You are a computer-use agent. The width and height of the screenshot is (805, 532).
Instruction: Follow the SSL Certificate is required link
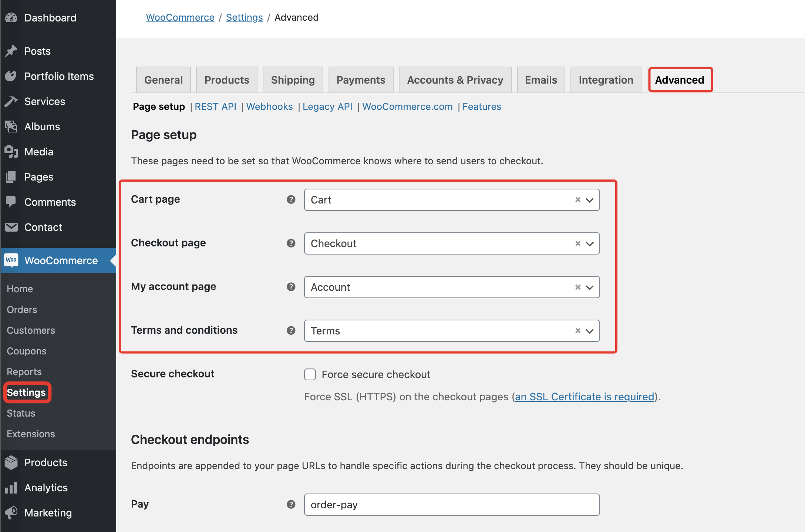[585, 397]
